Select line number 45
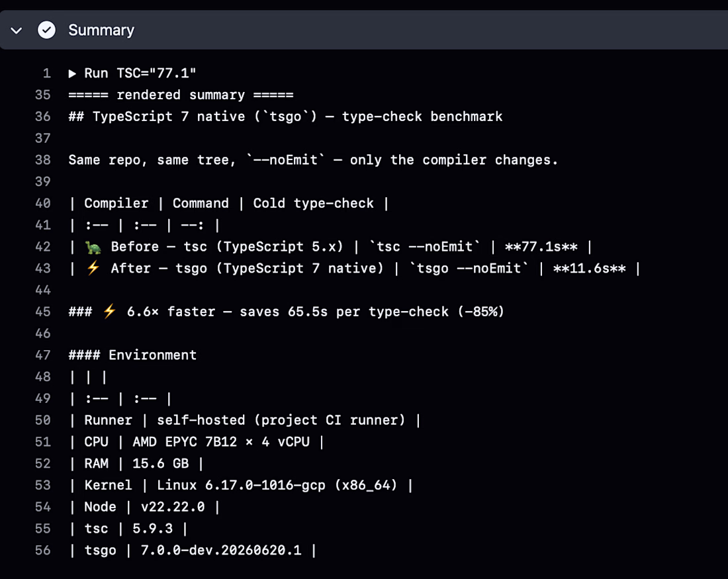This screenshot has height=579, width=728. tap(43, 312)
